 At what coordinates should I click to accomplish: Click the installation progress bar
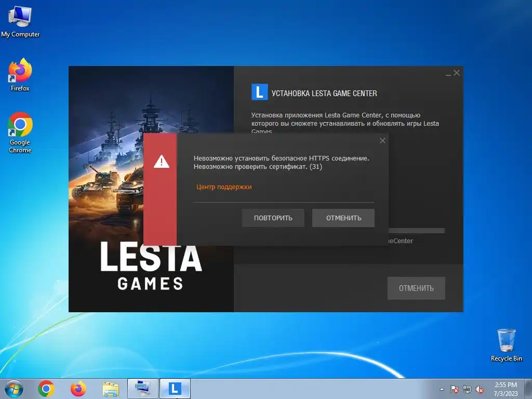[x=416, y=231]
